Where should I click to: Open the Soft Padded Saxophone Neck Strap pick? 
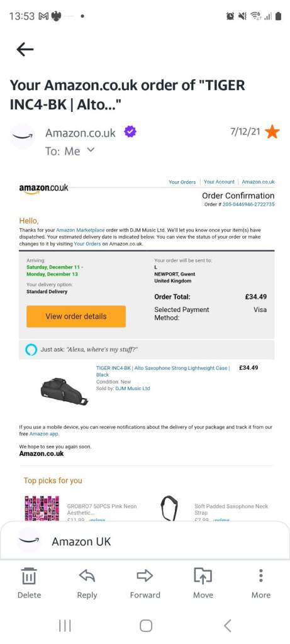point(231,509)
